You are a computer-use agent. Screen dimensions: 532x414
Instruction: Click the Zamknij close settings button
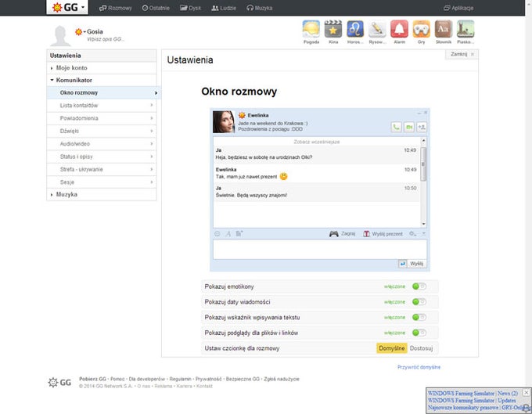(462, 54)
